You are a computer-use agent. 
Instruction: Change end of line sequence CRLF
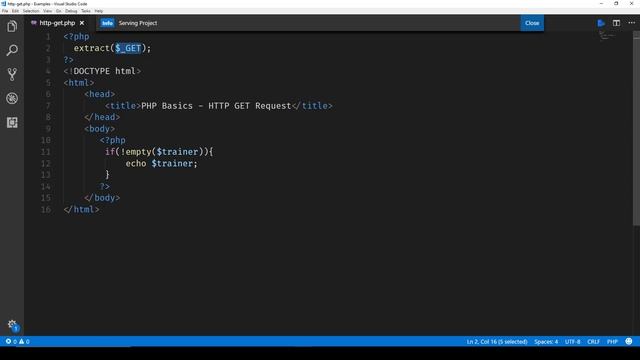593,341
